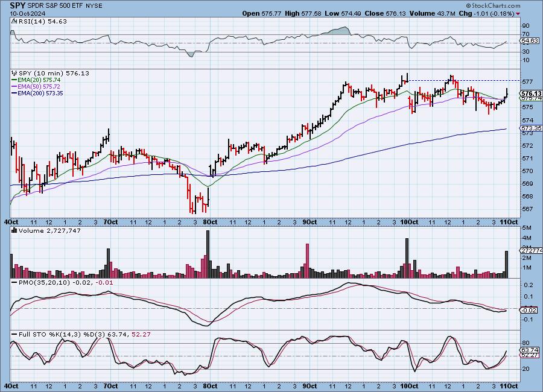This screenshot has height=392, width=543.
Task: Click the black line swatch before Full STO
Action: pos(14,335)
